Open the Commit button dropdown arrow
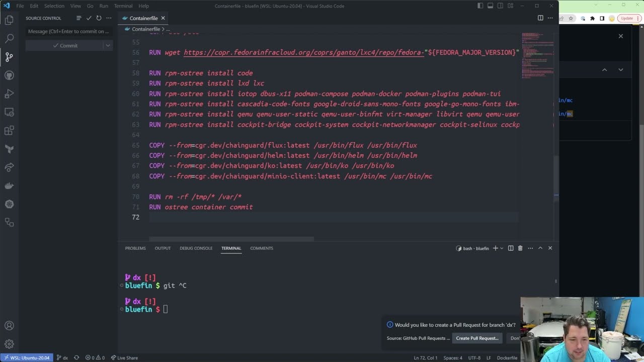This screenshot has width=644, height=362. pos(108,45)
